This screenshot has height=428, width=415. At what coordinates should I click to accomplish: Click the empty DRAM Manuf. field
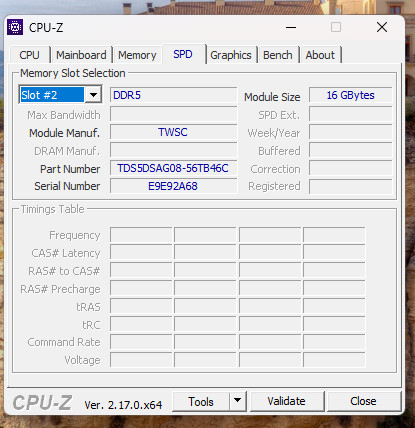[x=173, y=150]
